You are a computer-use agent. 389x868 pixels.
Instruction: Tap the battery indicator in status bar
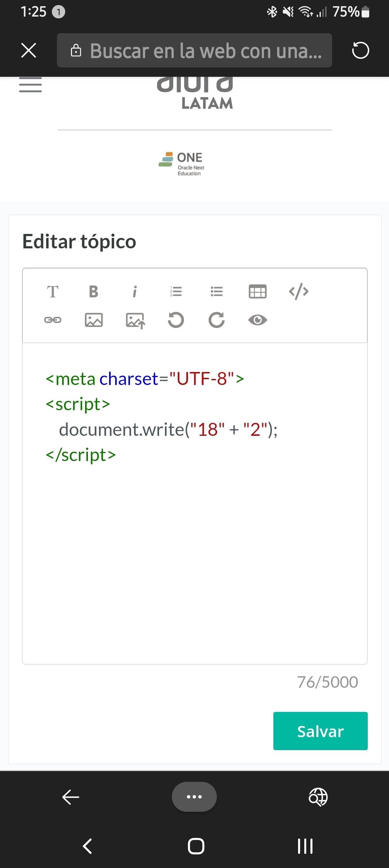click(366, 12)
